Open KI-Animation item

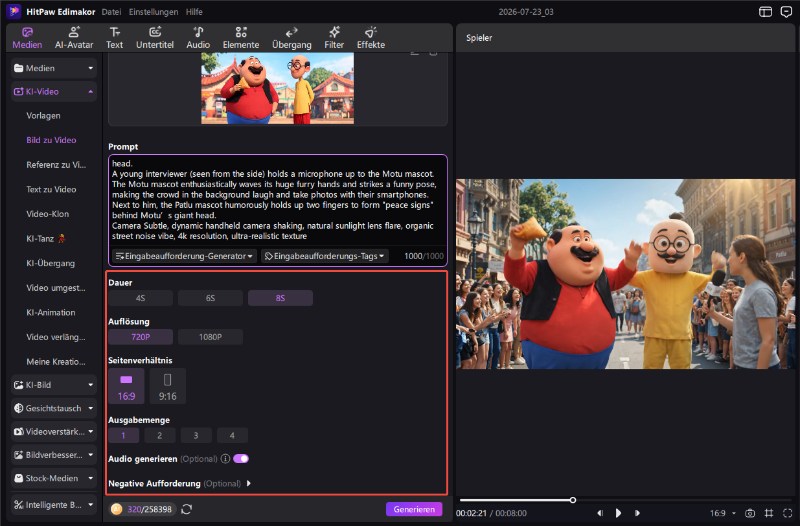click(51, 312)
